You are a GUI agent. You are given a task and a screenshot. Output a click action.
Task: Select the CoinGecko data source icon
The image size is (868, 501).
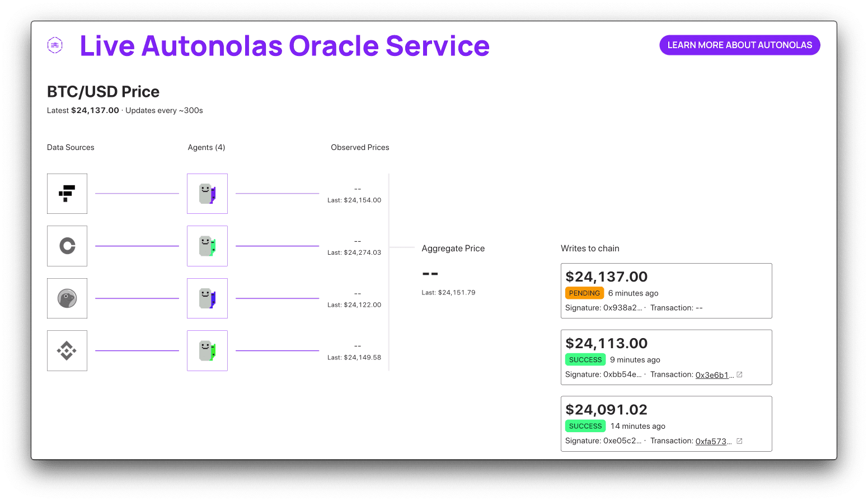[67, 298]
